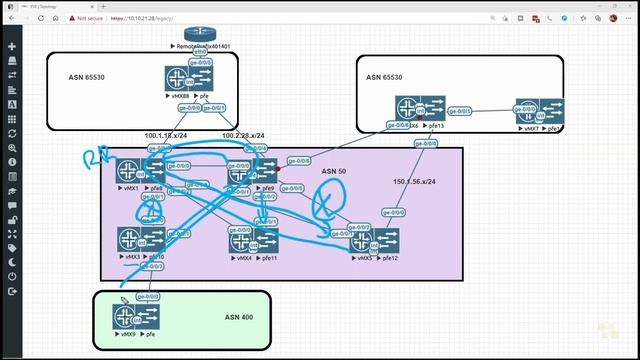Select the RemotePrefix401401 router node
This screenshot has height=360, width=640.
(200, 34)
